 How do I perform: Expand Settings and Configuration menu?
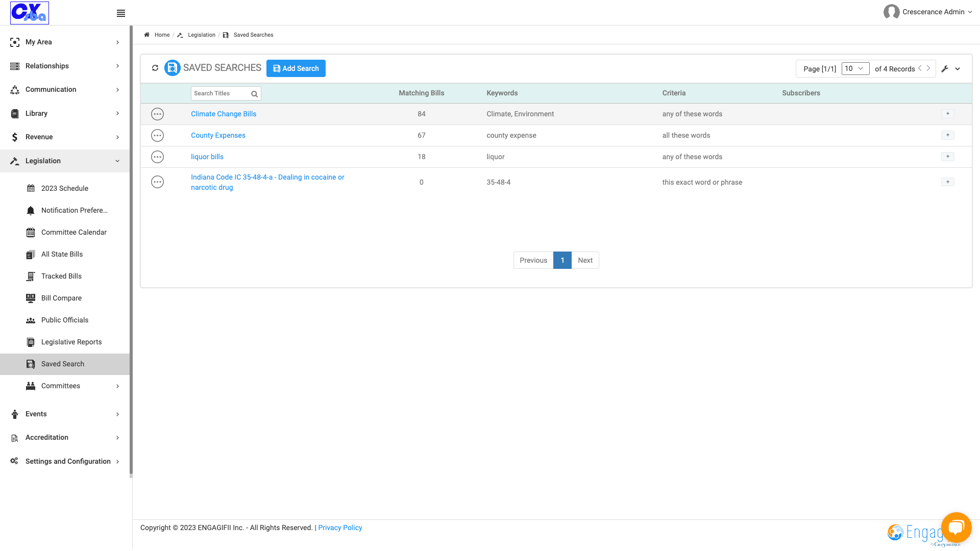(65, 461)
